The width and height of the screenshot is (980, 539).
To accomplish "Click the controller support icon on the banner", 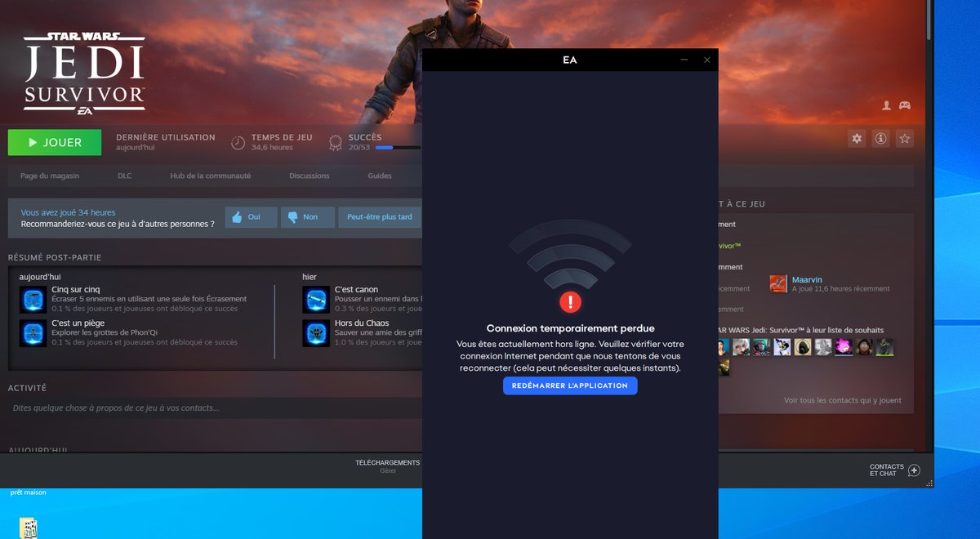I will [905, 105].
